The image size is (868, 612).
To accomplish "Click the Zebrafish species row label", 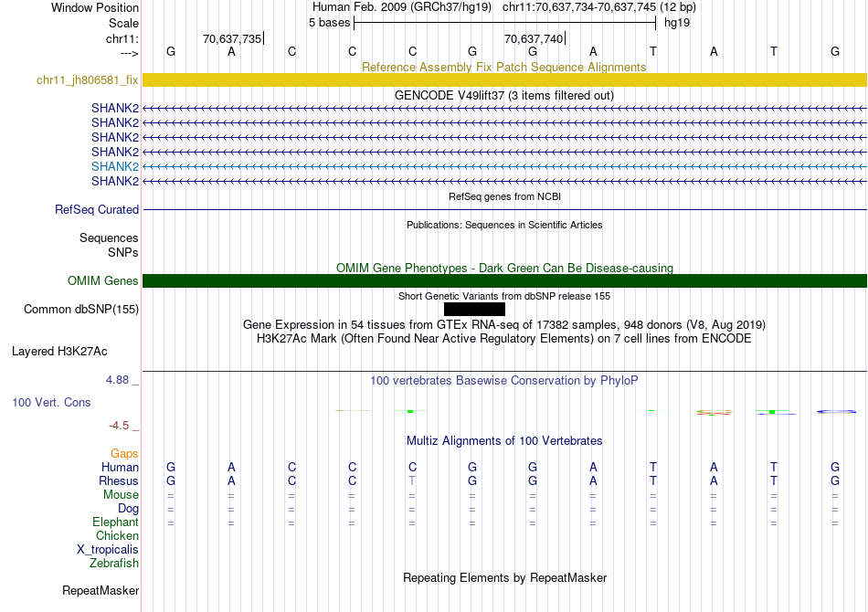I will coord(114,563).
